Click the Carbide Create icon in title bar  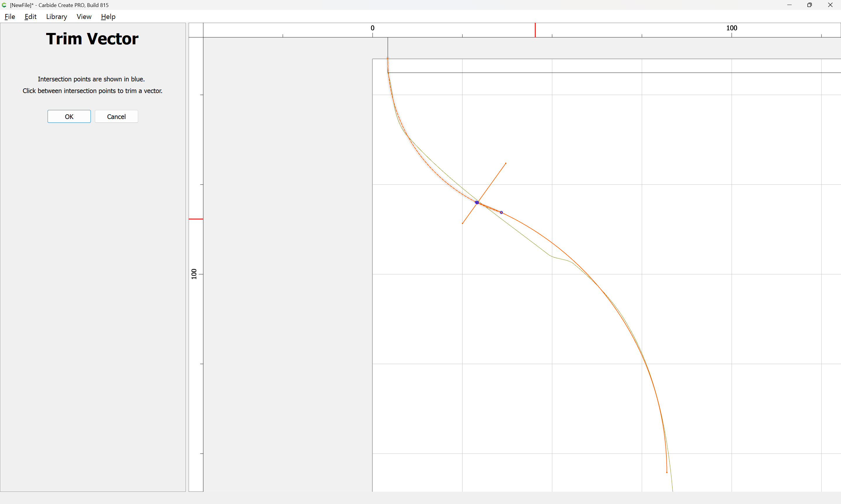coord(4,5)
